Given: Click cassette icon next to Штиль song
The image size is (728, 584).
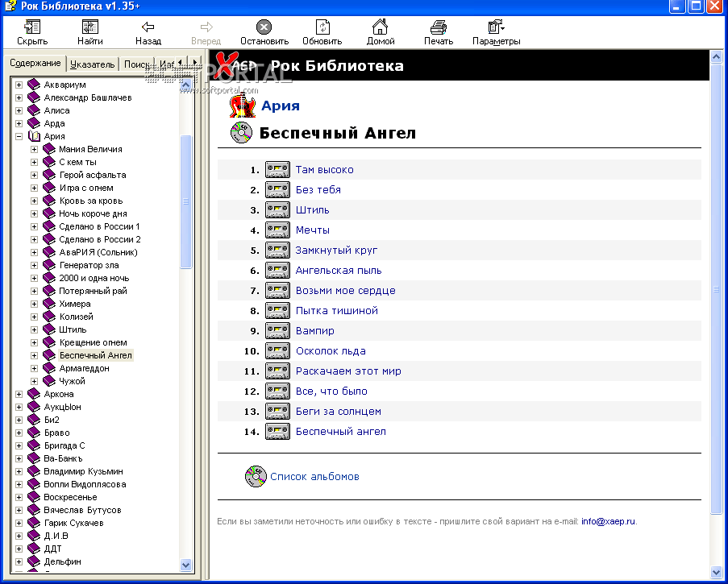Looking at the screenshot, I should (x=277, y=210).
